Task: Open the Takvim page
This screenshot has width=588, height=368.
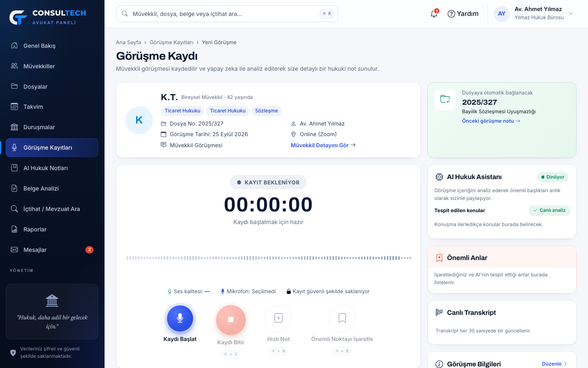Action: coord(52,107)
